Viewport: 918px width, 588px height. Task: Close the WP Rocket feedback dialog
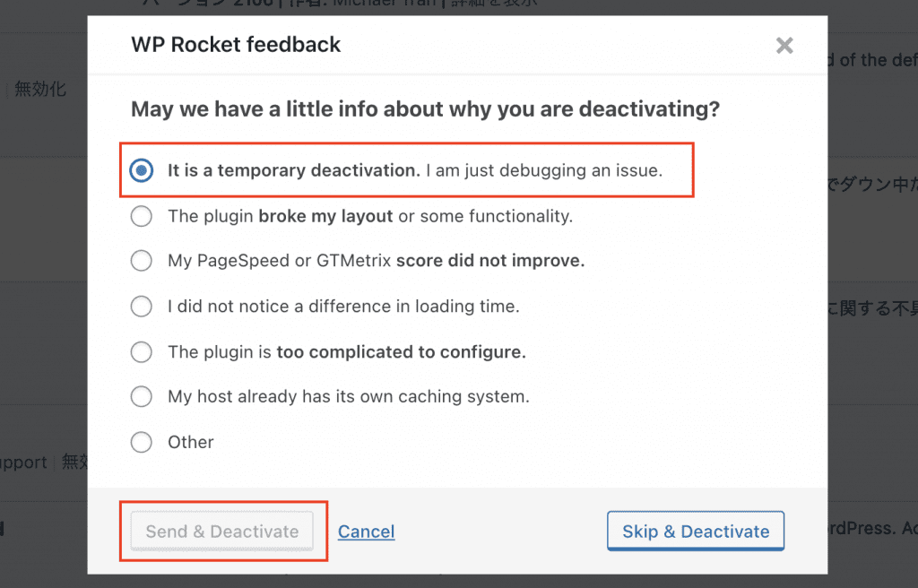pyautogui.click(x=784, y=45)
